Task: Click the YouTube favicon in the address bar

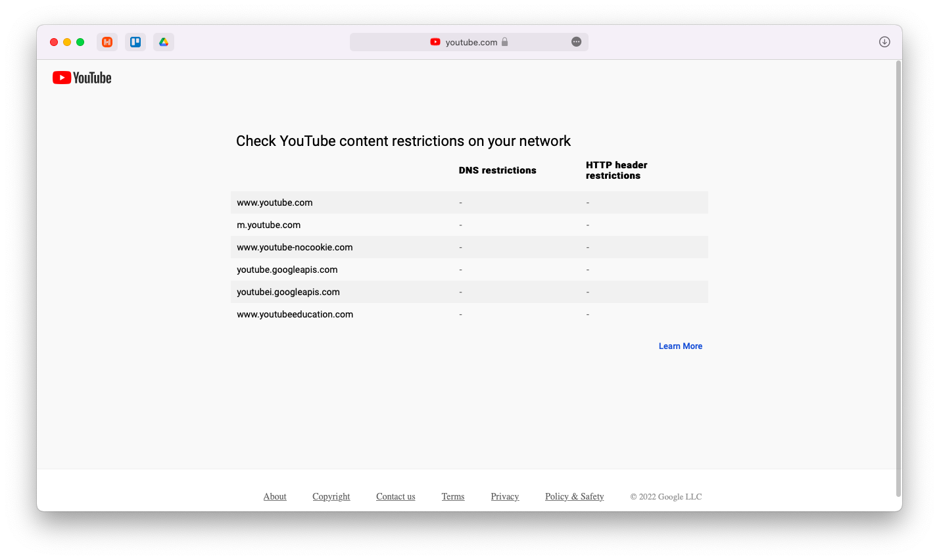Action: 435,41
